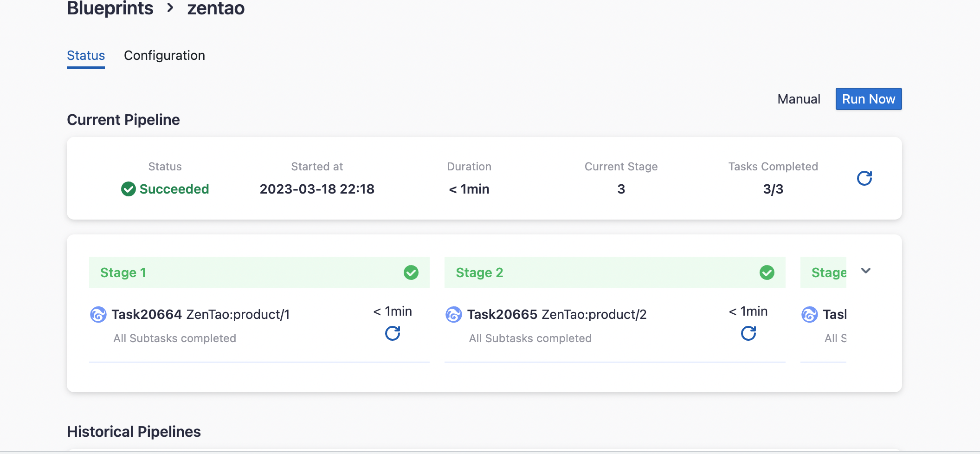Screen dimensions: 980x454
Task: Click the Succeeded status text
Action: 174,189
